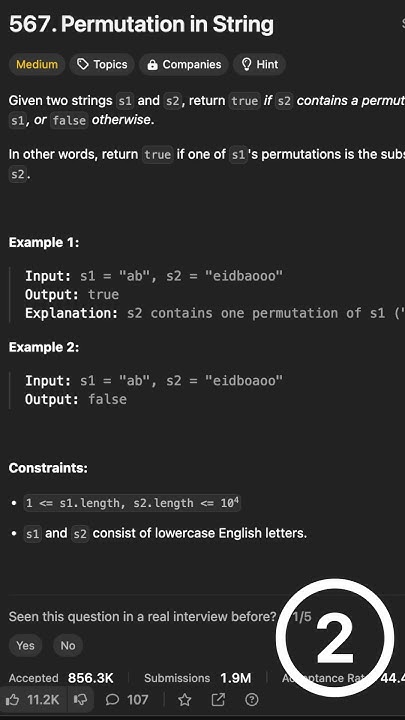
Task: Click the share external-link icon
Action: [218, 700]
